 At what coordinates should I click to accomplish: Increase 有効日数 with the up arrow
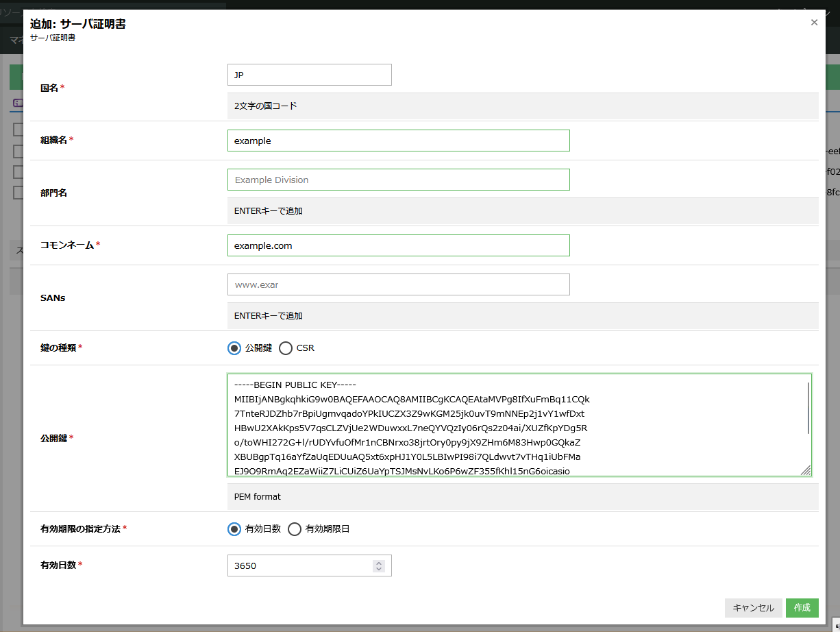coord(379,563)
